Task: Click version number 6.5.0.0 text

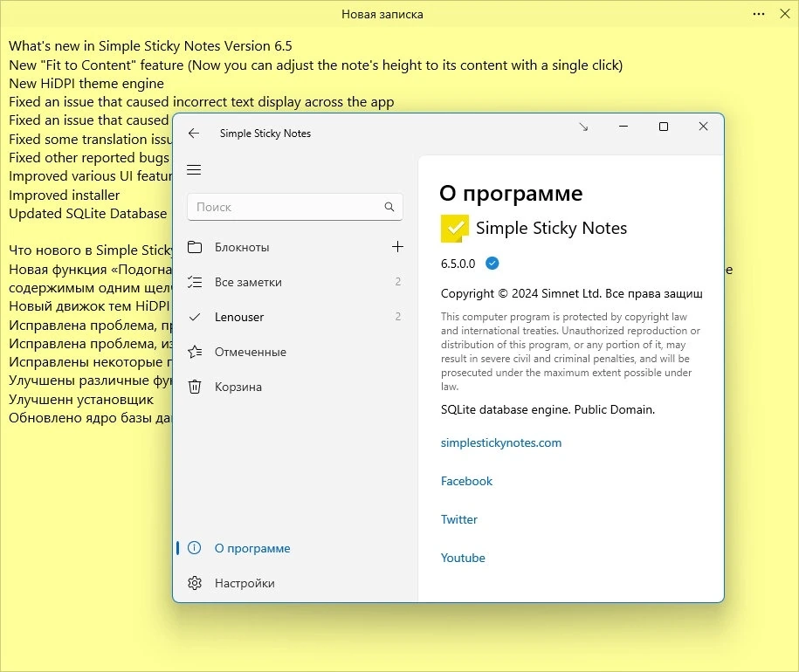Action: [458, 264]
